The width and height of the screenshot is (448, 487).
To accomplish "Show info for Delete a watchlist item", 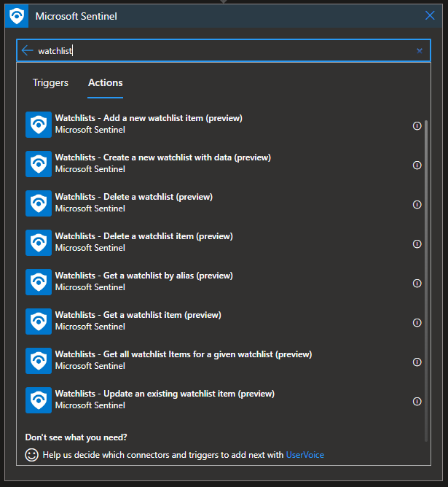I will pyautogui.click(x=417, y=243).
